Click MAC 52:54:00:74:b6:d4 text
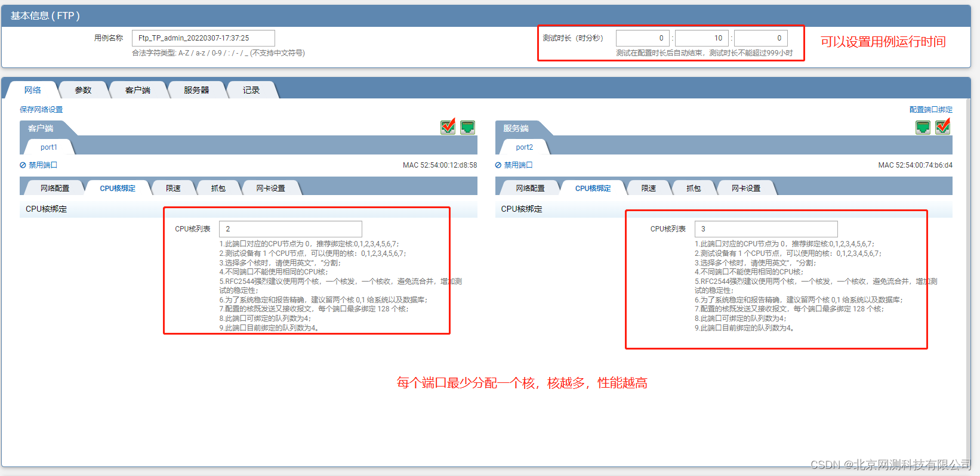The width and height of the screenshot is (980, 476). coord(916,165)
